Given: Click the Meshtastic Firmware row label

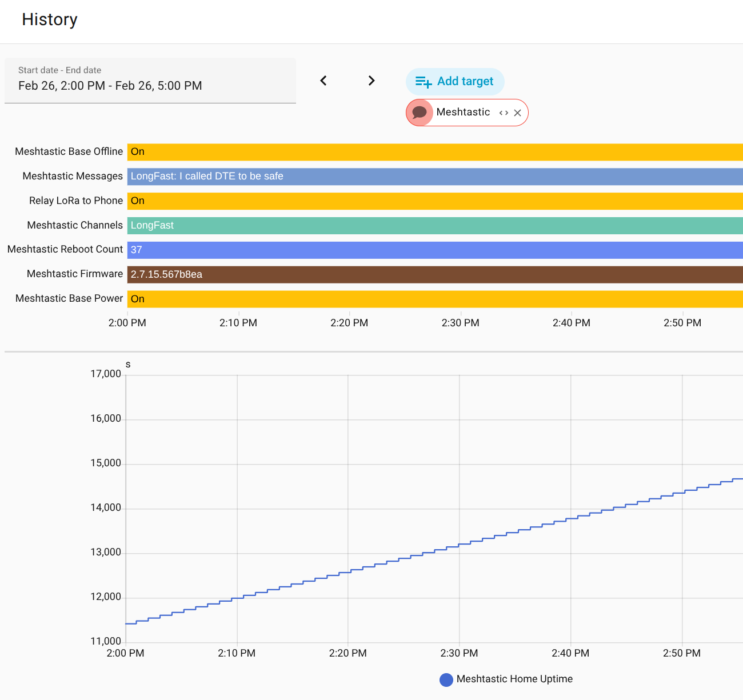Looking at the screenshot, I should [x=75, y=274].
